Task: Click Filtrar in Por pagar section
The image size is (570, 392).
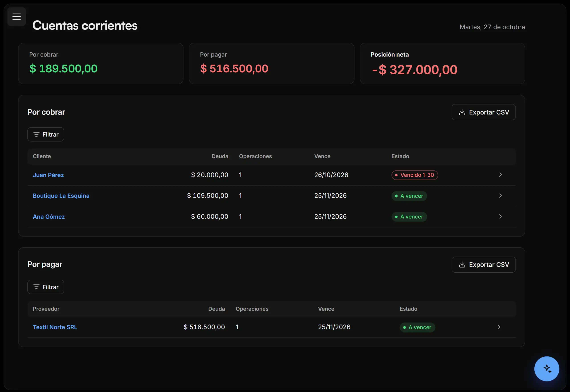Action: tap(46, 287)
